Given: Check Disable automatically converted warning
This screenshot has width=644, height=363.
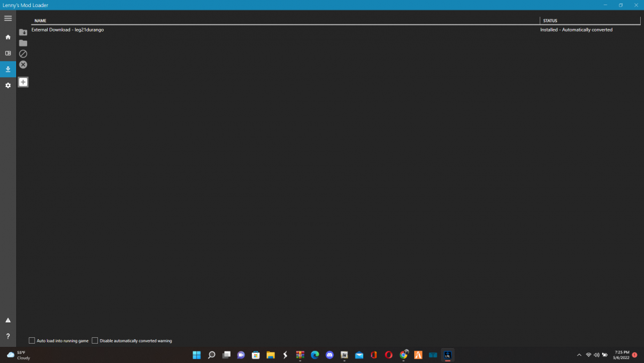Looking at the screenshot, I should click(x=95, y=340).
